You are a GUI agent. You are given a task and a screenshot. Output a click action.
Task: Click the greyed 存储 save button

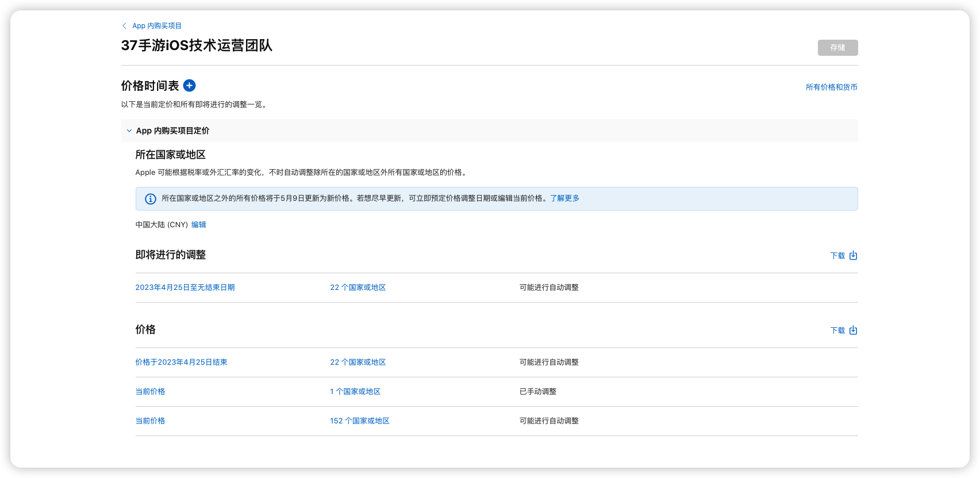pyautogui.click(x=837, y=48)
